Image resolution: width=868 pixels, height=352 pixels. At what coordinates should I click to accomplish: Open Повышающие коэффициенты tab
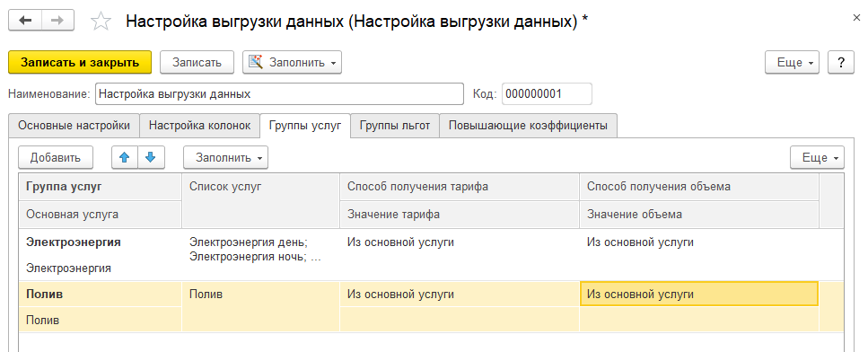(x=528, y=125)
